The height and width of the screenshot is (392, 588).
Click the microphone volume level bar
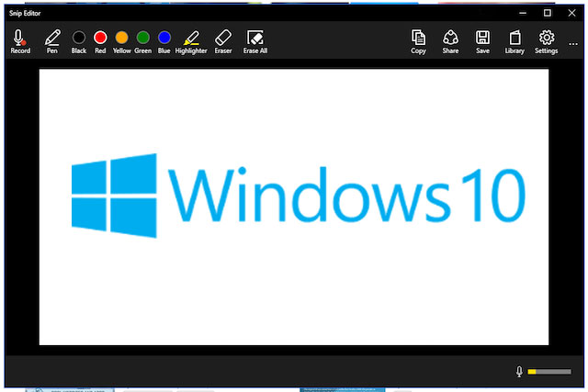click(549, 372)
